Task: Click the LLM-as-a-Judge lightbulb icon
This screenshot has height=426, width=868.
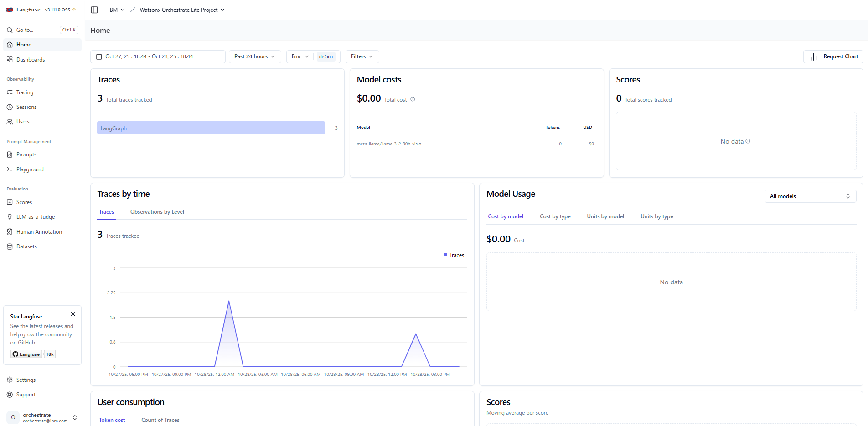Action: click(x=10, y=217)
